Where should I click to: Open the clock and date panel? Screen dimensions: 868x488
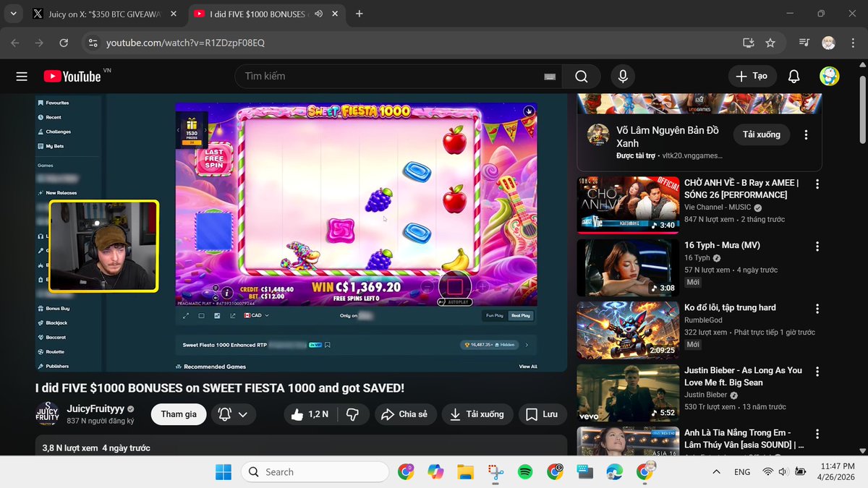pos(838,472)
